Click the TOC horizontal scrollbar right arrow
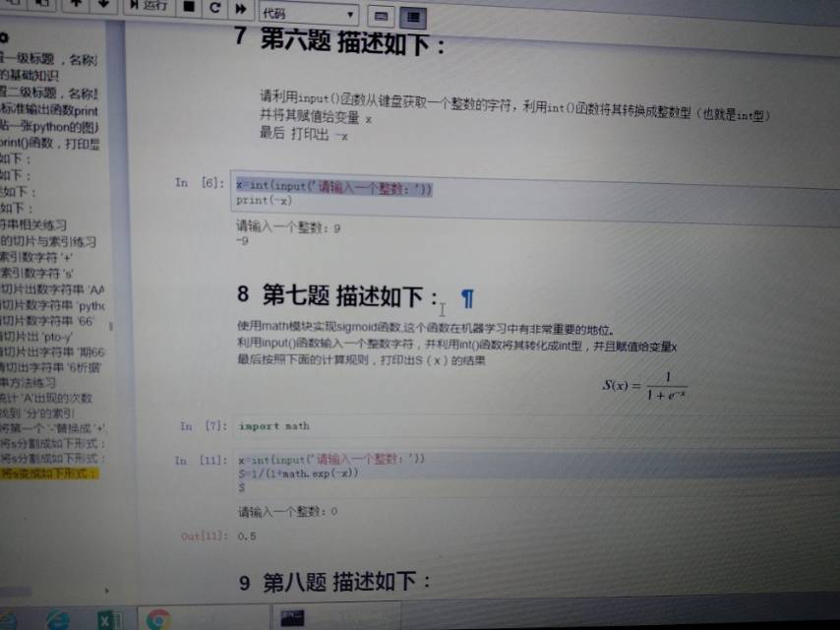 click(106, 591)
